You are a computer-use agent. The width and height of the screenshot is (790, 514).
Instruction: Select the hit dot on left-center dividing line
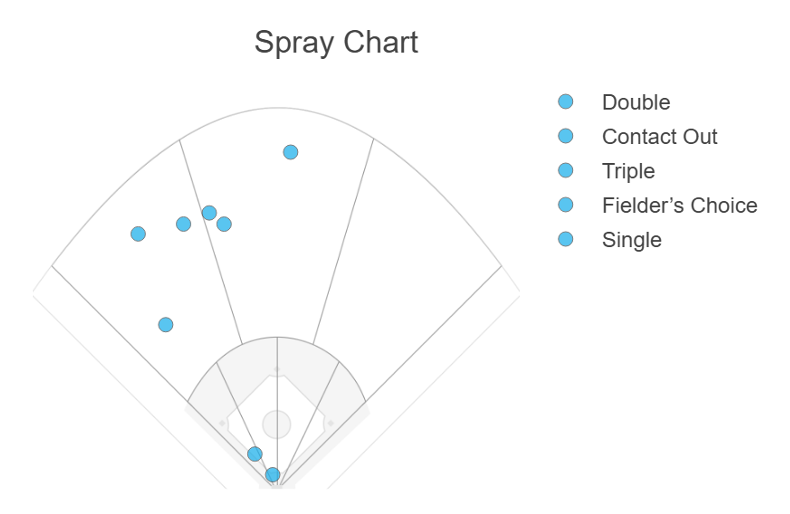click(209, 213)
